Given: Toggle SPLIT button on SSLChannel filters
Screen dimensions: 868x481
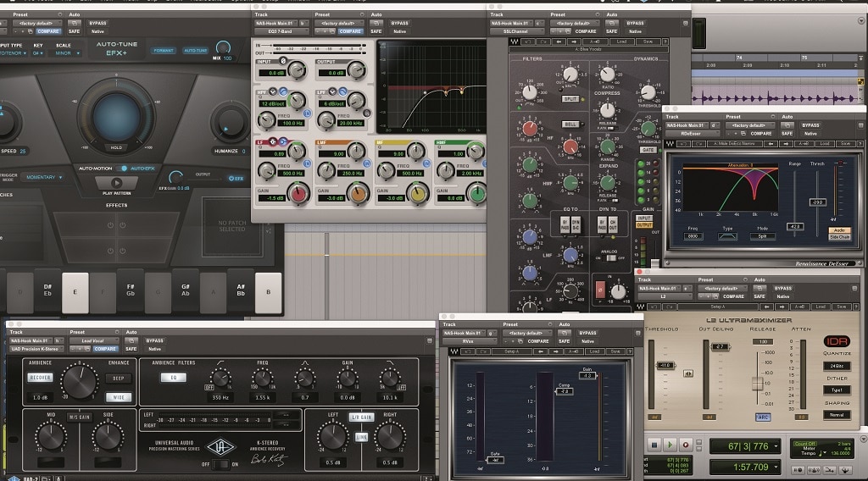Looking at the screenshot, I should [x=570, y=99].
